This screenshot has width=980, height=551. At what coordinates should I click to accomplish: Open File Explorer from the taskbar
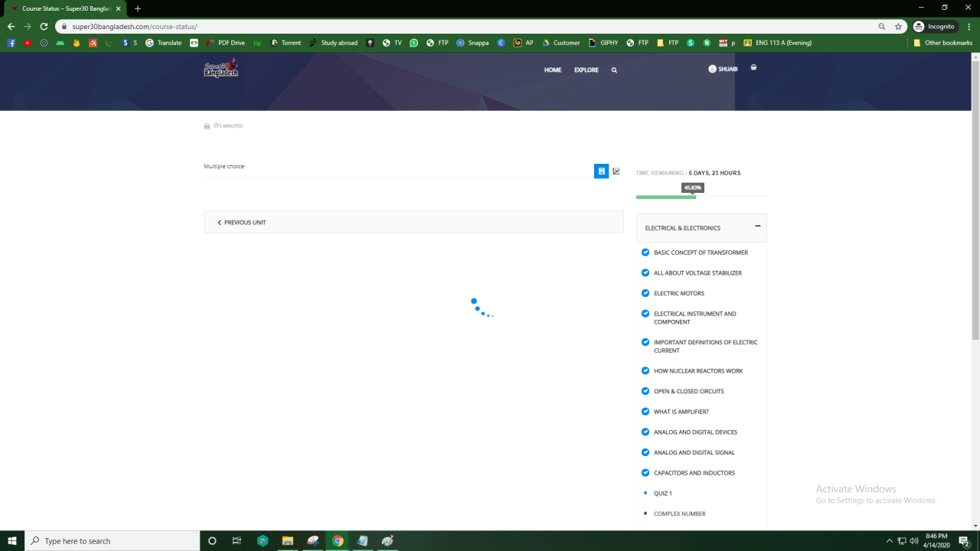pos(288,541)
